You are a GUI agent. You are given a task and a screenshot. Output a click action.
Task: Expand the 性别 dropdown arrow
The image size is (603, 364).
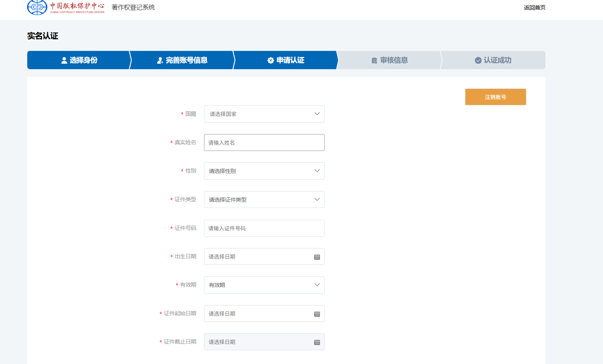pos(317,171)
